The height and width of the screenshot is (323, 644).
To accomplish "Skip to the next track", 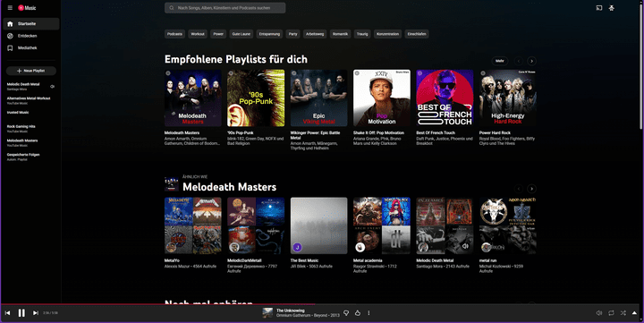I will (x=35, y=313).
